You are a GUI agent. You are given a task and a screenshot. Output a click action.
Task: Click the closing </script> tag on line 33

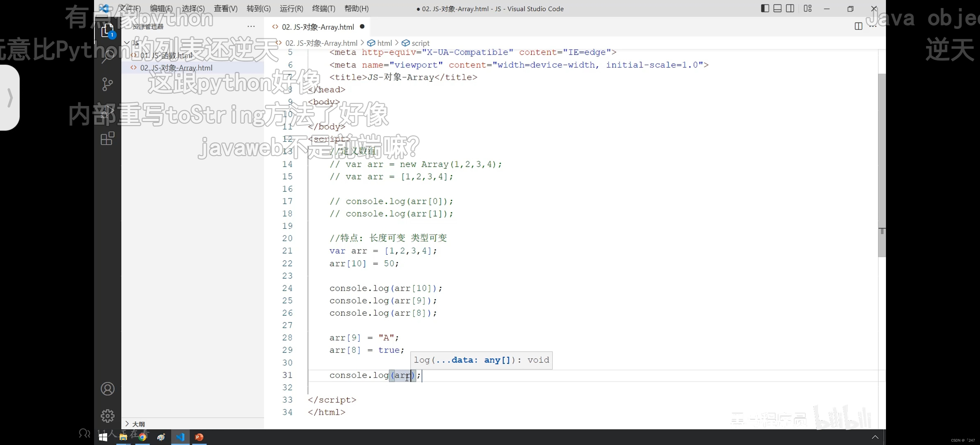[332, 400]
